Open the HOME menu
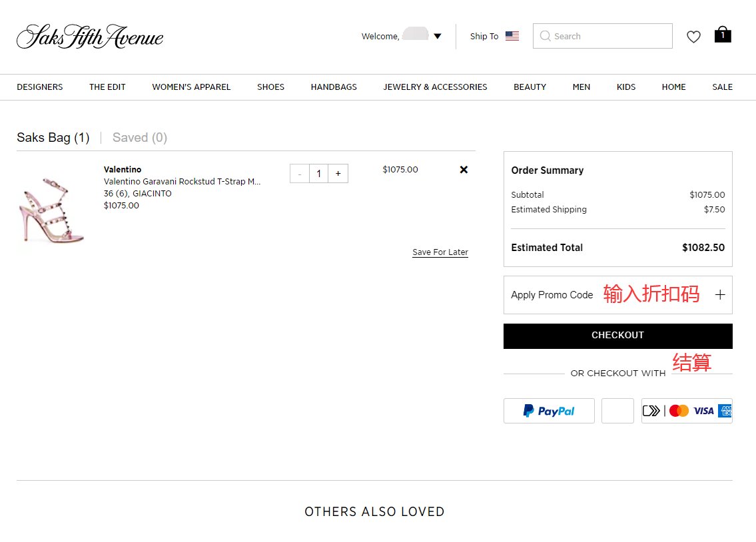Viewport: 756px width, 542px height. pyautogui.click(x=673, y=87)
